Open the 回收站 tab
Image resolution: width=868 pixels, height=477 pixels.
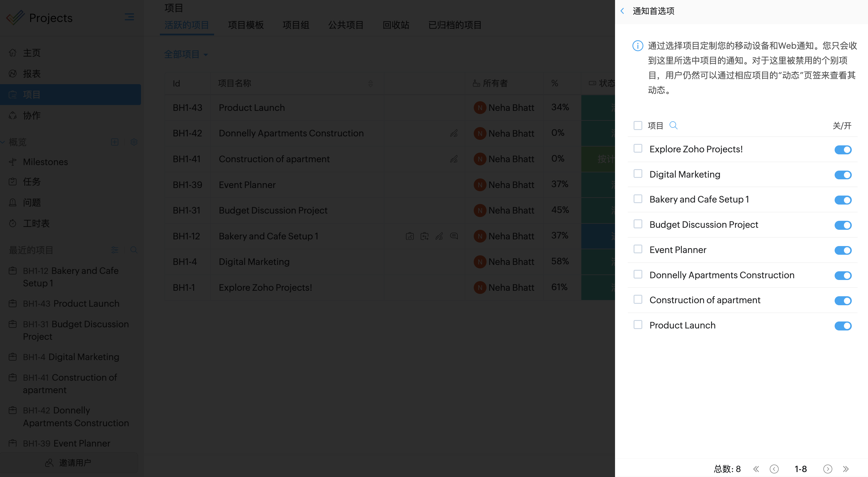tap(396, 25)
